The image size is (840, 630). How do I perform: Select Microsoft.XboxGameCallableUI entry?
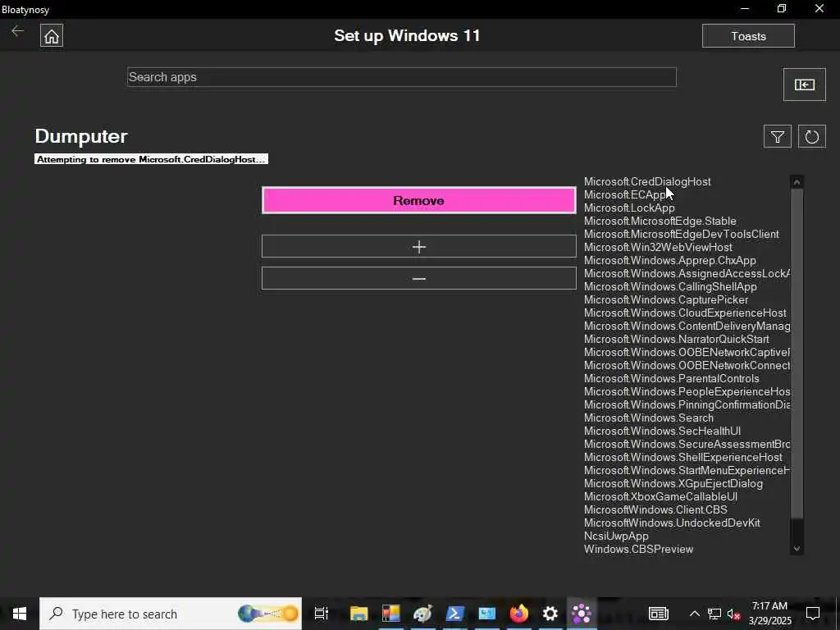coord(660,496)
